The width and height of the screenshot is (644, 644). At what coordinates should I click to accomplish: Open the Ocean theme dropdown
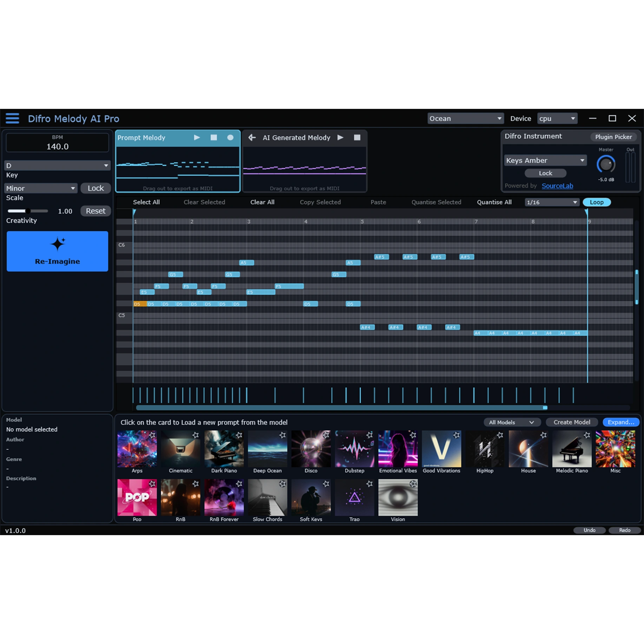coord(466,119)
